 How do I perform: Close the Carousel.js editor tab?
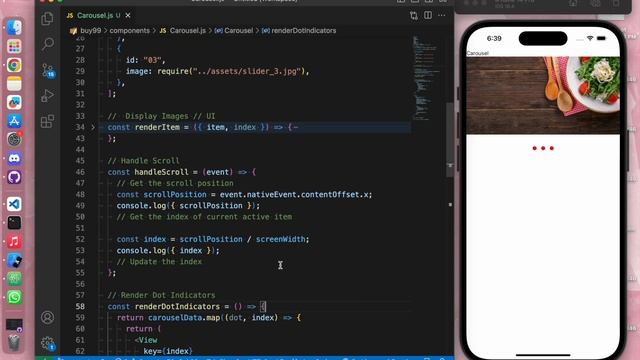click(128, 16)
